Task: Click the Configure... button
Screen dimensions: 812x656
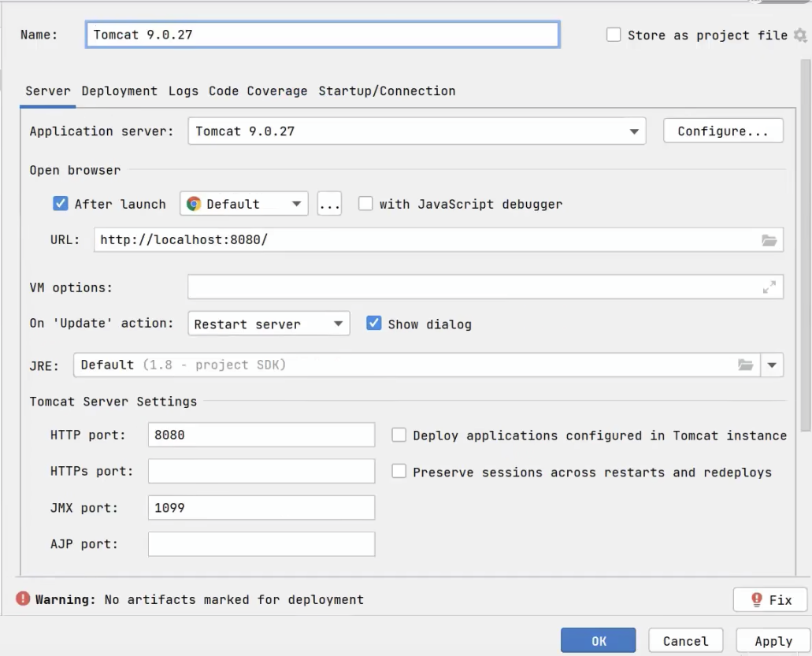Action: [723, 131]
